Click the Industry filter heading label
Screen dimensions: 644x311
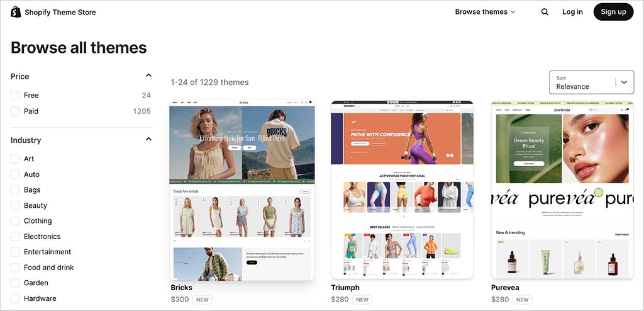26,140
